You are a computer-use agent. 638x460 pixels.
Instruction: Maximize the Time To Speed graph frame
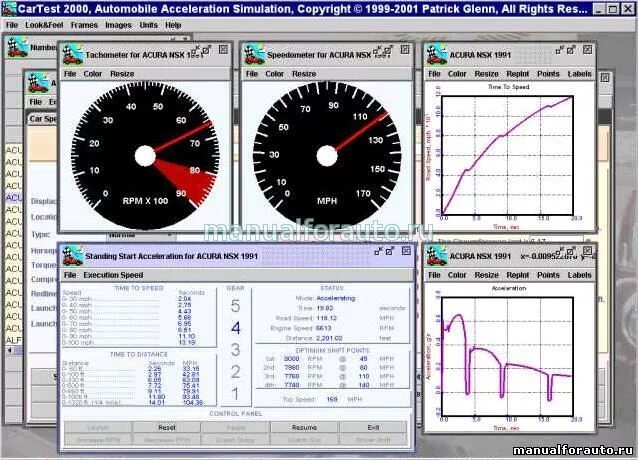[x=571, y=50]
